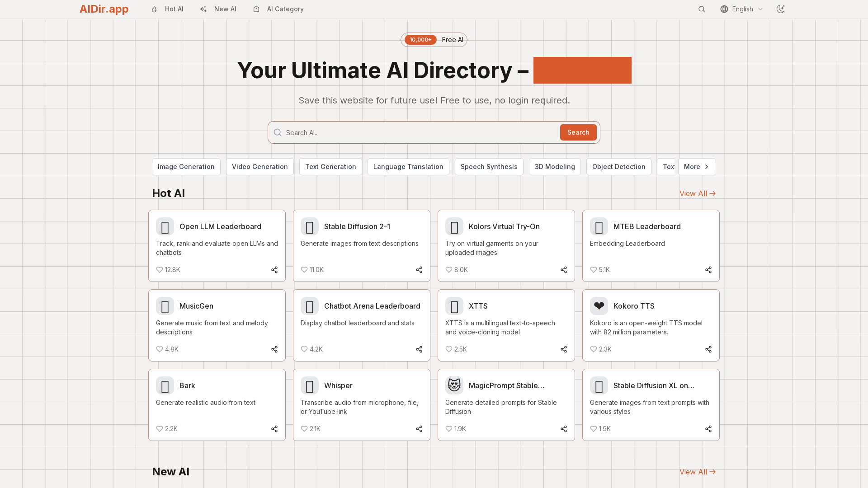Open the Chatbot Arena Leaderboard title
This screenshot has height=488, width=868.
click(x=372, y=306)
